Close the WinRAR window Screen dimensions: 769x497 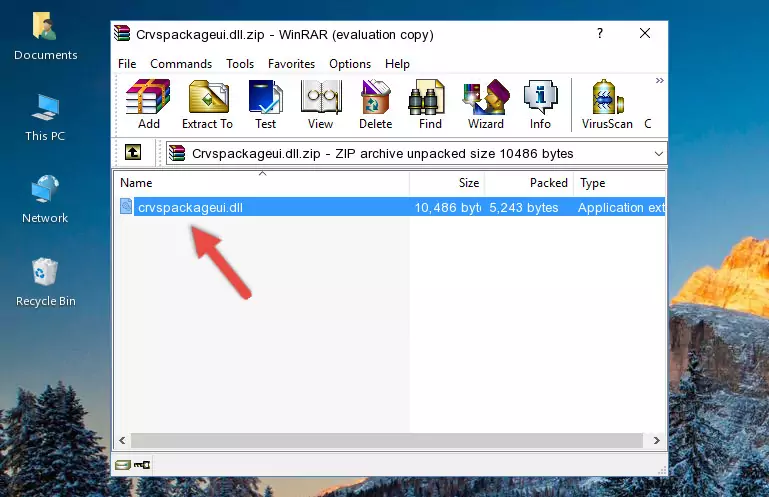[x=644, y=33]
